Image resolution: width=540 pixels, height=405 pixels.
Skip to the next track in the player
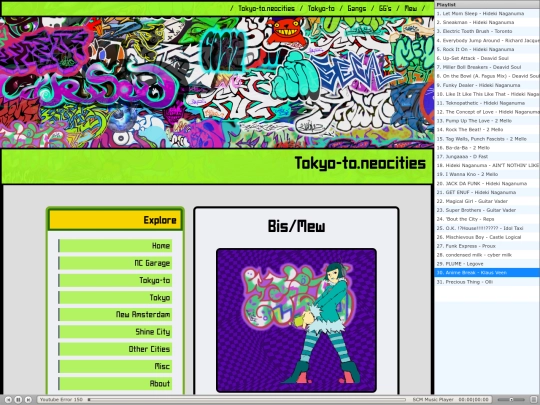coord(29,399)
